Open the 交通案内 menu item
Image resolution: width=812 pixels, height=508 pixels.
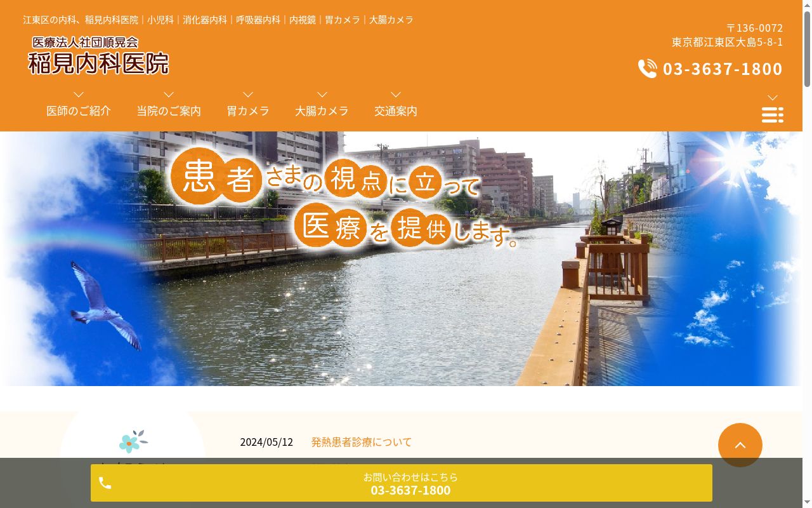[396, 110]
